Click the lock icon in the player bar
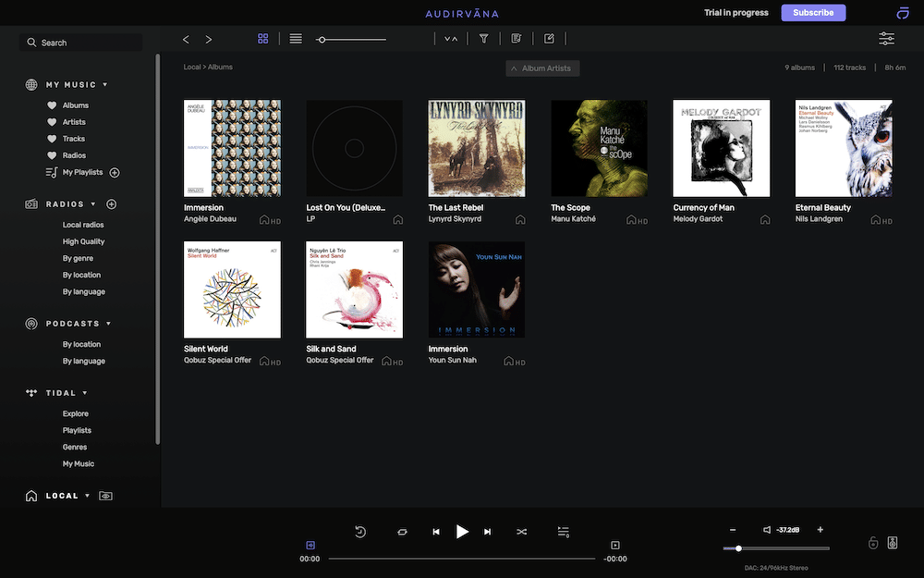 (x=873, y=543)
